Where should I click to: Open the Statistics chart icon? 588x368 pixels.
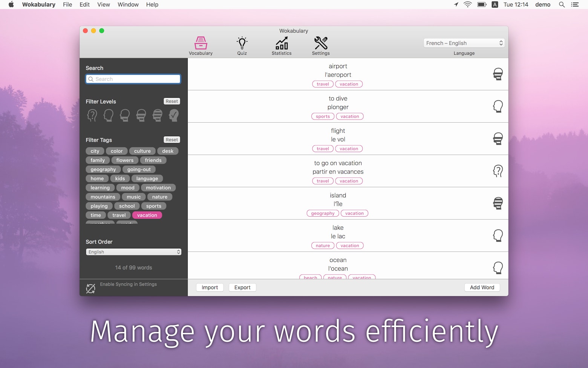click(282, 43)
